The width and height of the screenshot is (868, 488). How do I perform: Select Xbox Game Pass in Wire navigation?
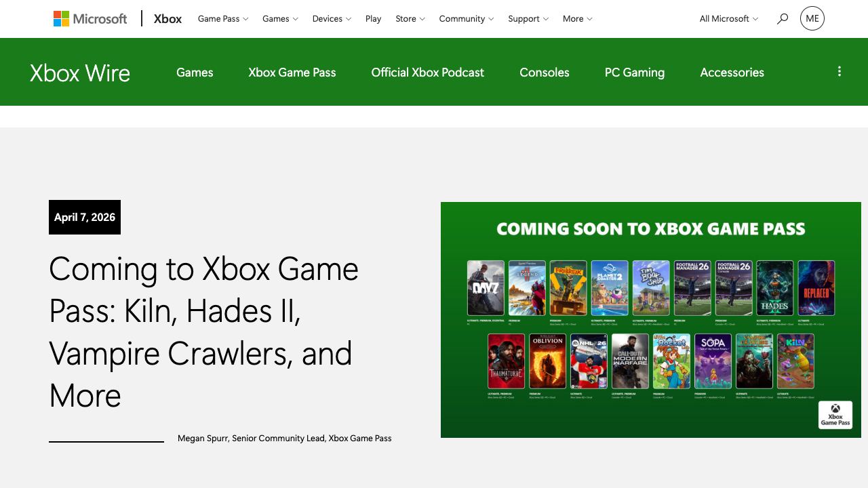[292, 73]
